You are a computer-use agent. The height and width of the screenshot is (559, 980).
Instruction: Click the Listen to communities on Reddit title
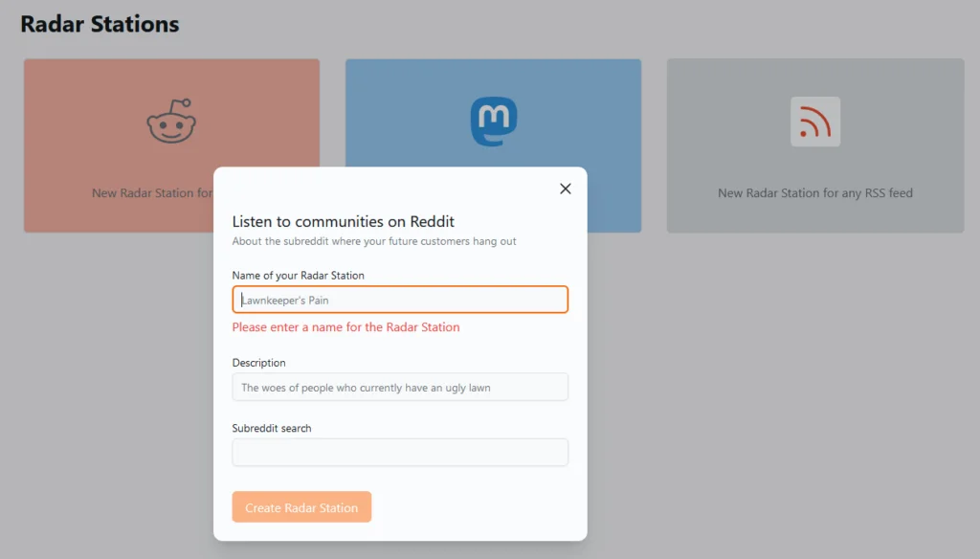[344, 221]
